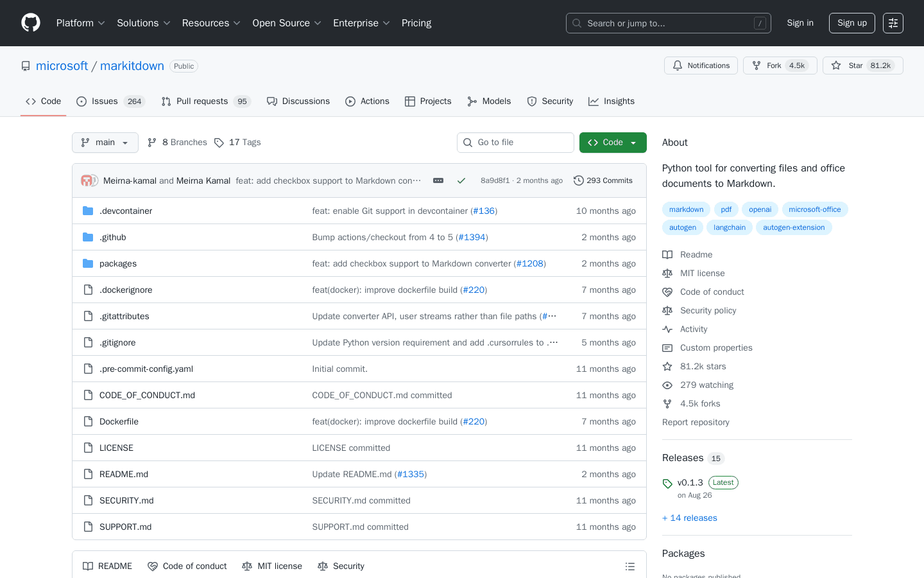Open the notifications bell icon
This screenshot has height=578, width=924.
[677, 65]
